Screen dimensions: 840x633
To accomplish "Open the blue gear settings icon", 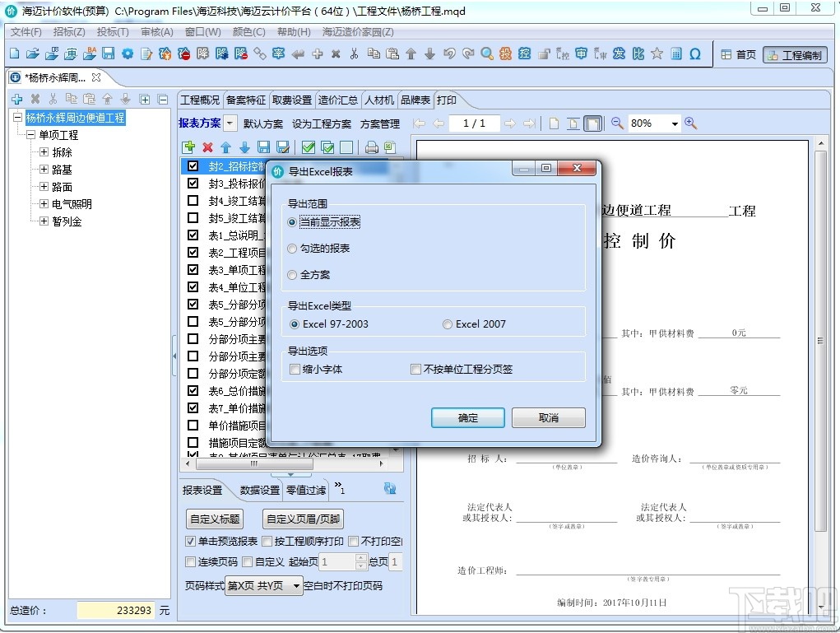I will tap(127, 54).
